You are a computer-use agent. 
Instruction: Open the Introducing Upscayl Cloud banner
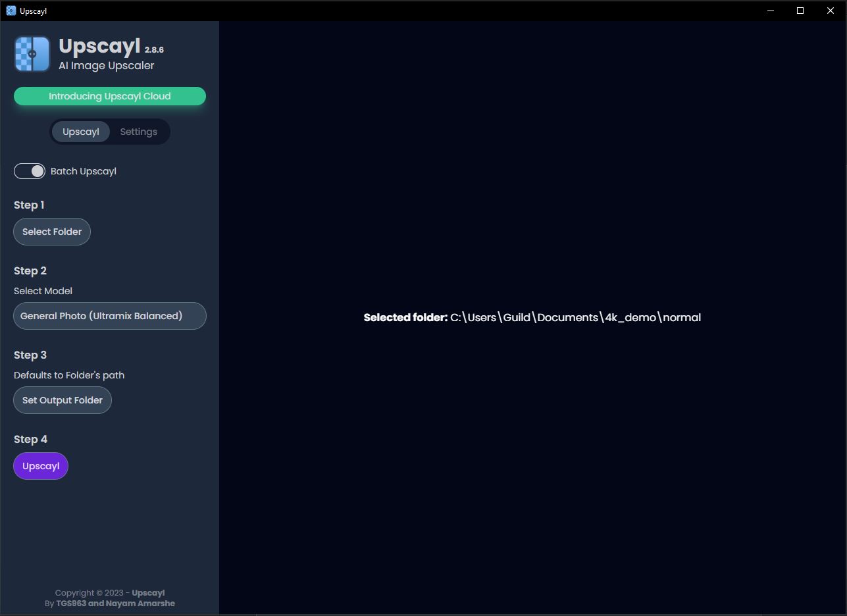point(110,96)
